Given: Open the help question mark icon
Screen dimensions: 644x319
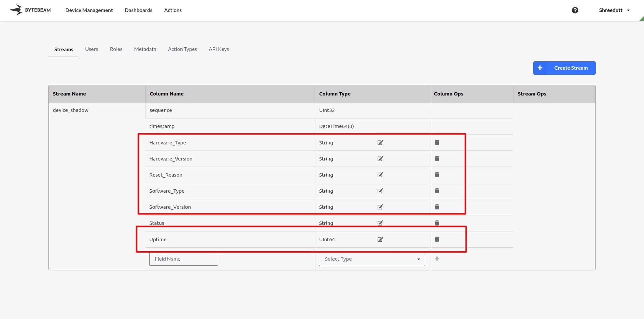Looking at the screenshot, I should [575, 10].
